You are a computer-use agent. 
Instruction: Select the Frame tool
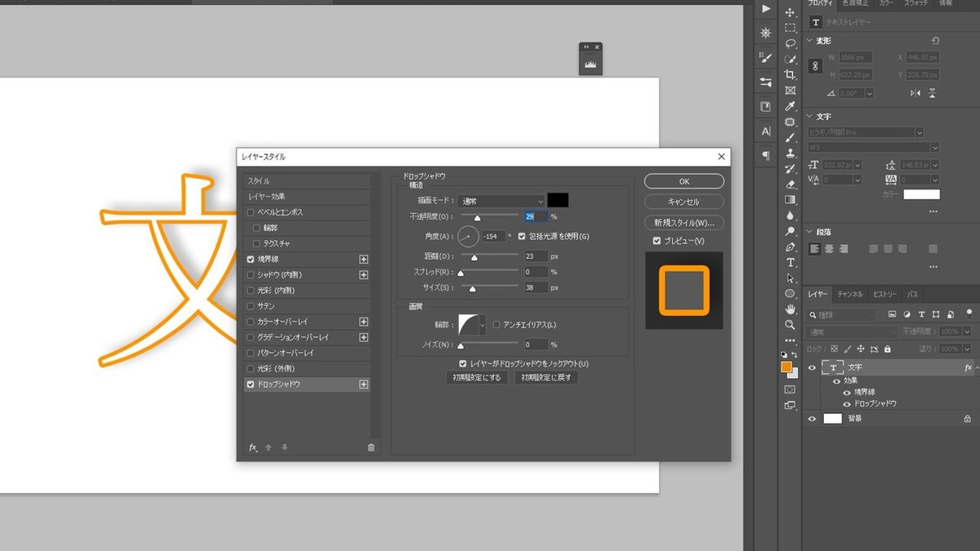click(x=790, y=91)
